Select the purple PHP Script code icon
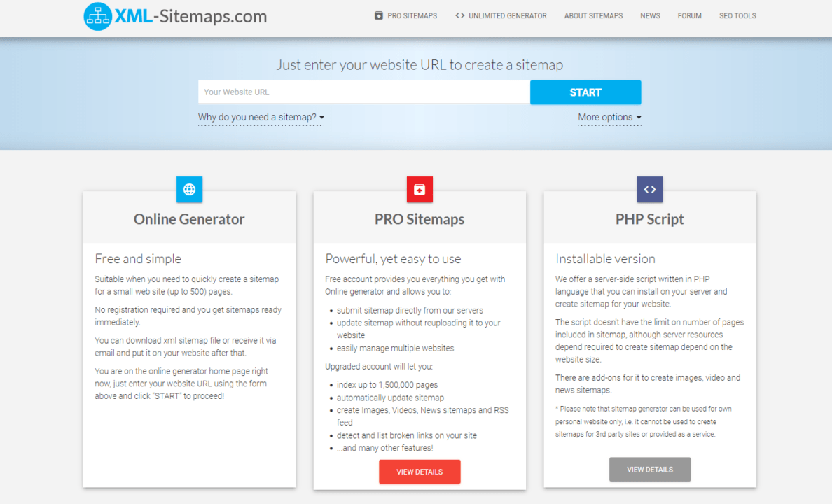 [x=649, y=189]
